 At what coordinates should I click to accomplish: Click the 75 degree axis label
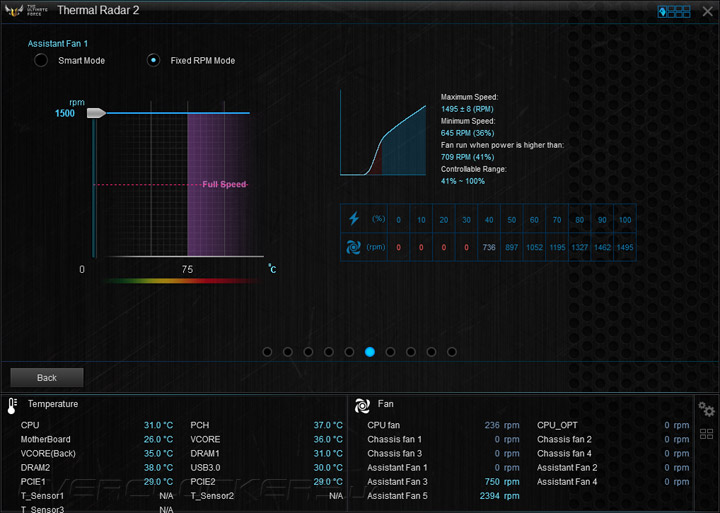(187, 270)
